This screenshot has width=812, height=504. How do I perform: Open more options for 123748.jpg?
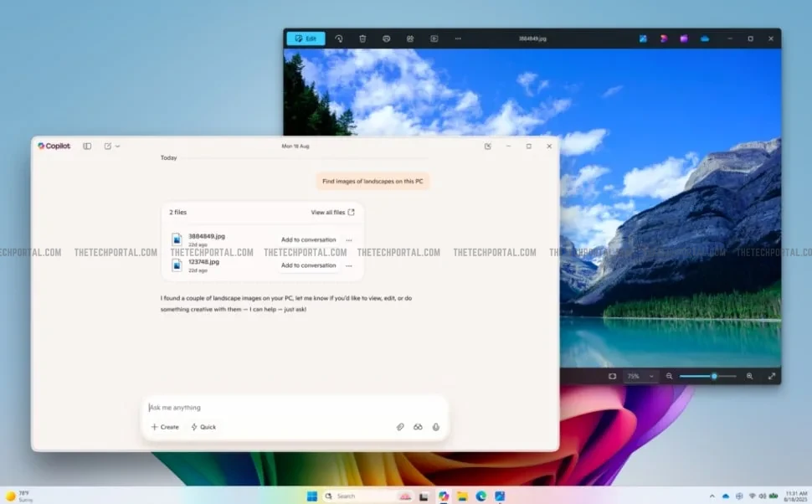pyautogui.click(x=349, y=265)
